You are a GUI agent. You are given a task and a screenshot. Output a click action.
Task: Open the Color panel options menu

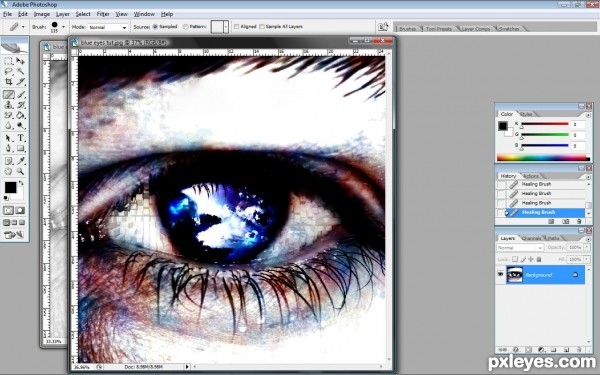pos(588,114)
